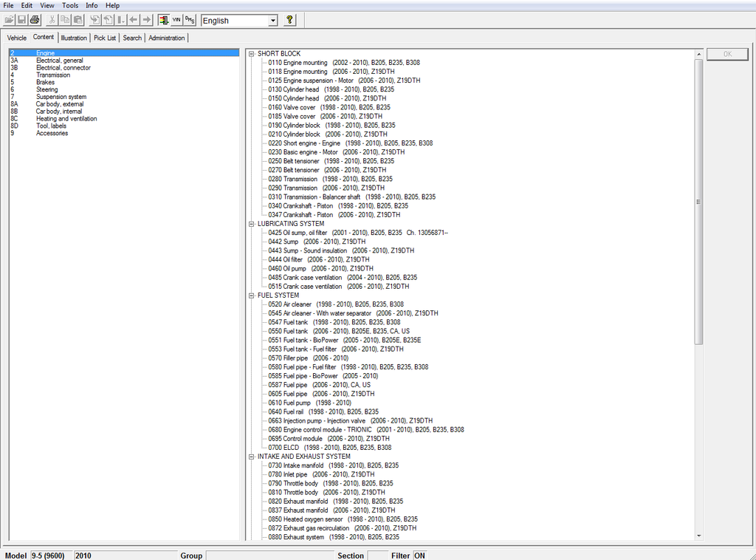
Task: Click the right arrow forward icon
Action: pyautogui.click(x=146, y=20)
